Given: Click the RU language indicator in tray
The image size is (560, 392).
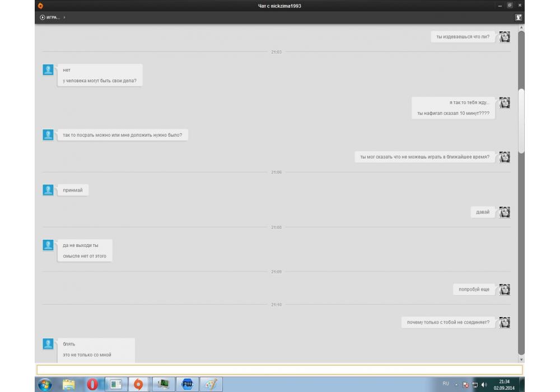Looking at the screenshot, I should [x=446, y=384].
